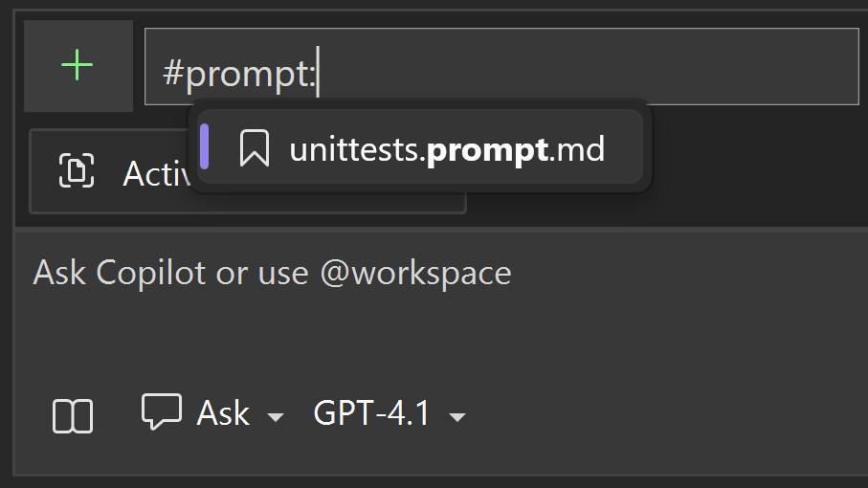Click the GPT-4.1 model label
868x488 pixels.
click(x=371, y=413)
